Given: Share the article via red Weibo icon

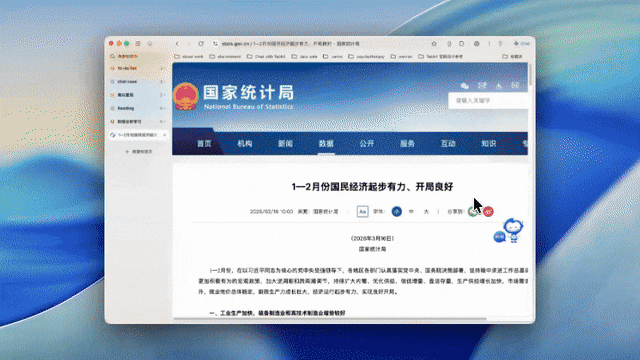Looking at the screenshot, I should pyautogui.click(x=488, y=211).
